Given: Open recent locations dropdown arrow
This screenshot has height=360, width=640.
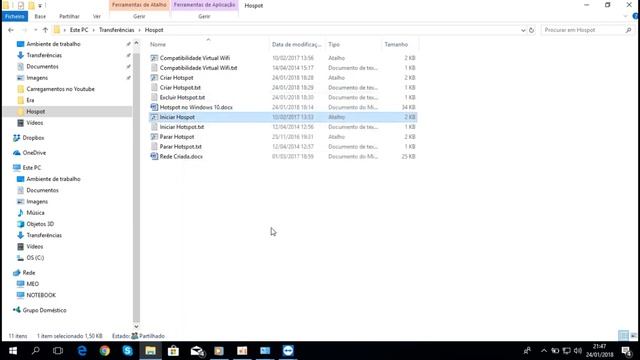Looking at the screenshot, I should click(36, 30).
